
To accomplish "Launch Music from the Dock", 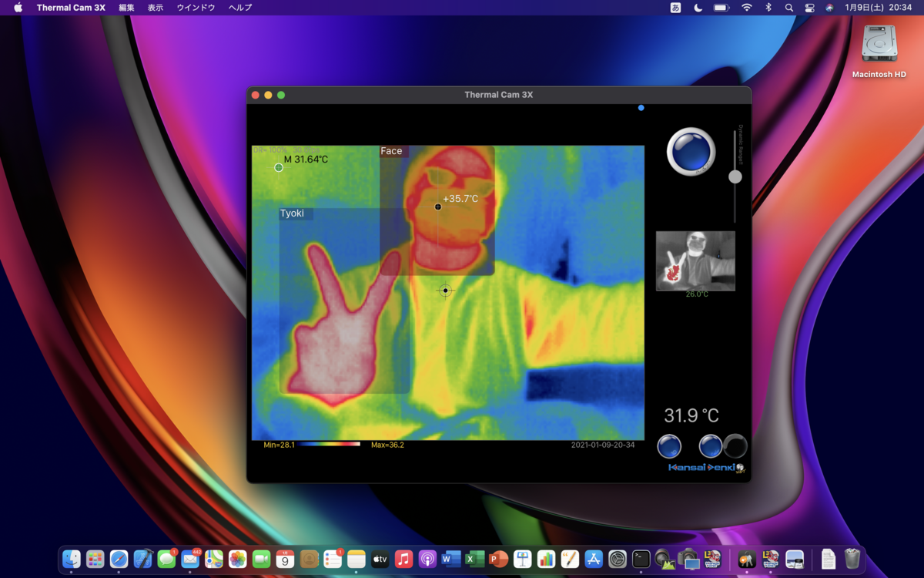I will [404, 559].
